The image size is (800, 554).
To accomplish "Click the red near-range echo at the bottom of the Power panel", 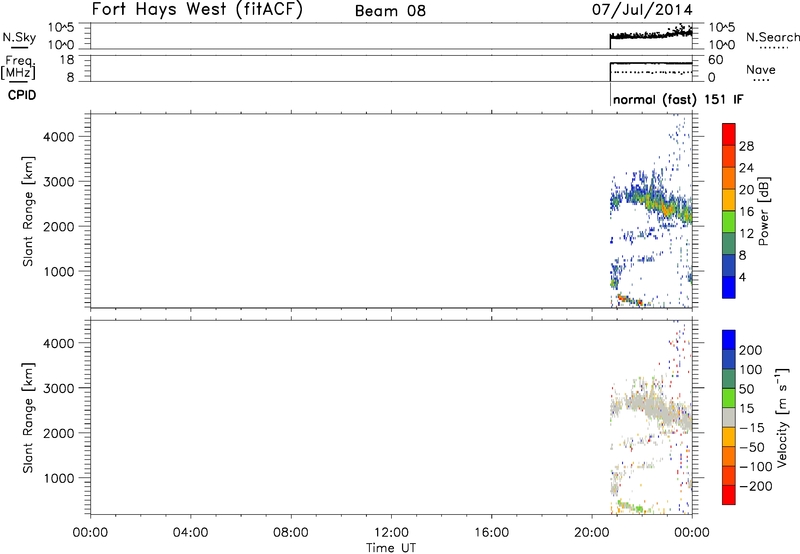I will click(x=630, y=300).
